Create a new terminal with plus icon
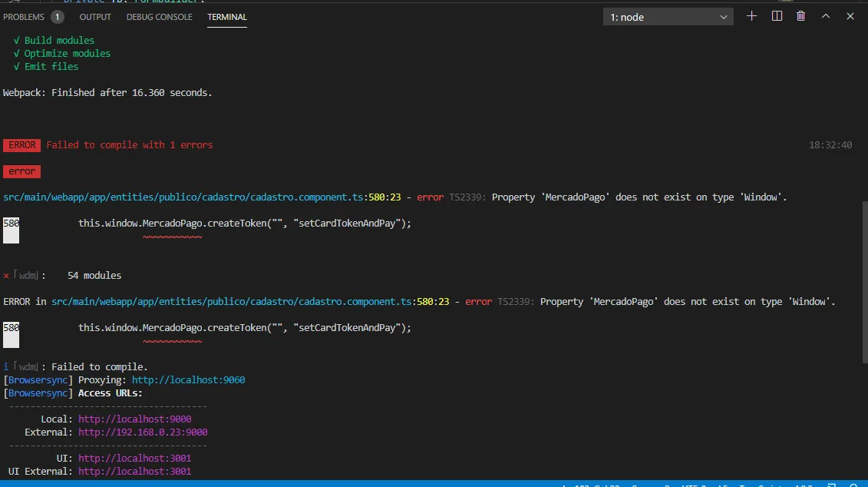The width and height of the screenshot is (868, 487). coord(751,16)
